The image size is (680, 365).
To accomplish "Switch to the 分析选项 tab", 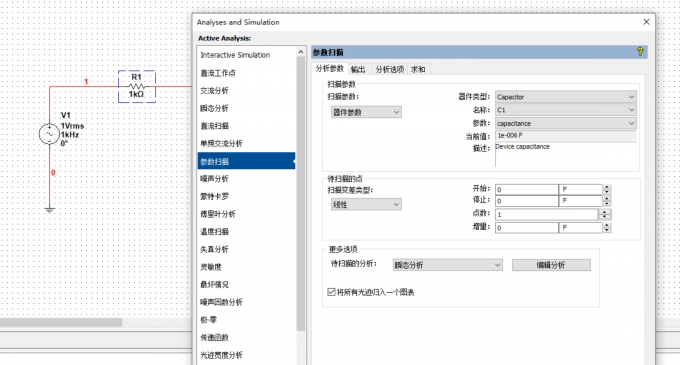I will [x=389, y=69].
